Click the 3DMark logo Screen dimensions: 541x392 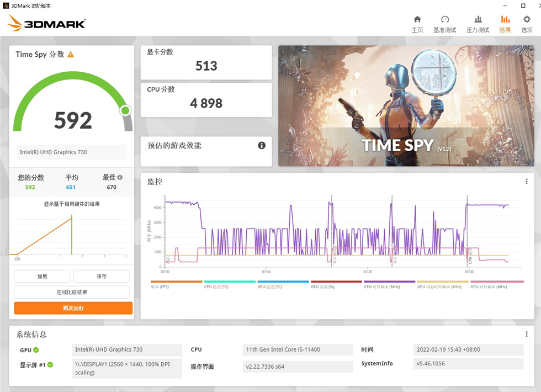point(46,23)
